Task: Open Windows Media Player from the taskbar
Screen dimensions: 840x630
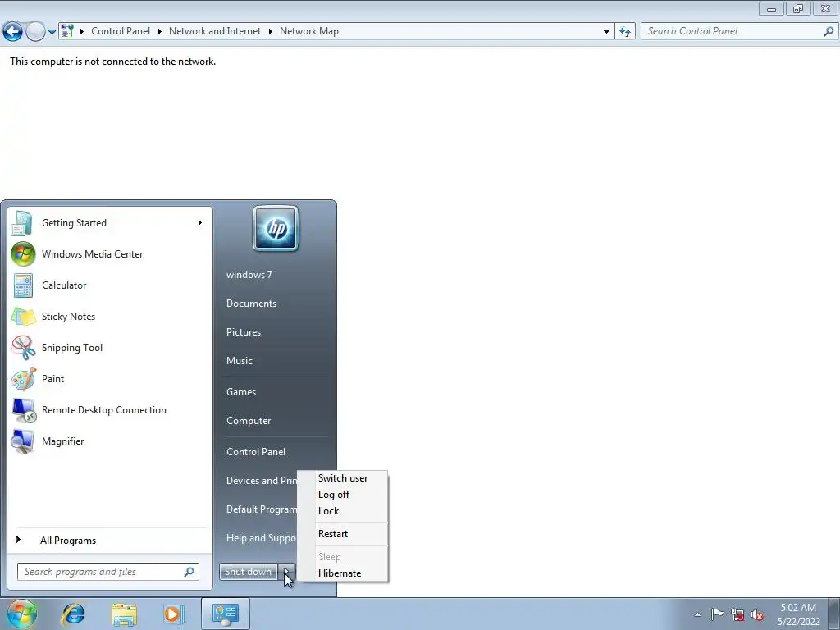Action: tap(173, 614)
